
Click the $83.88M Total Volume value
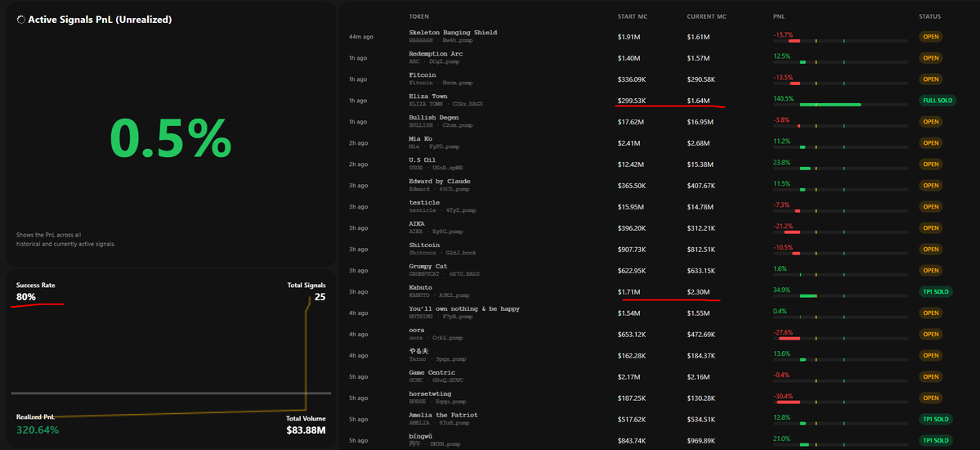tap(307, 430)
